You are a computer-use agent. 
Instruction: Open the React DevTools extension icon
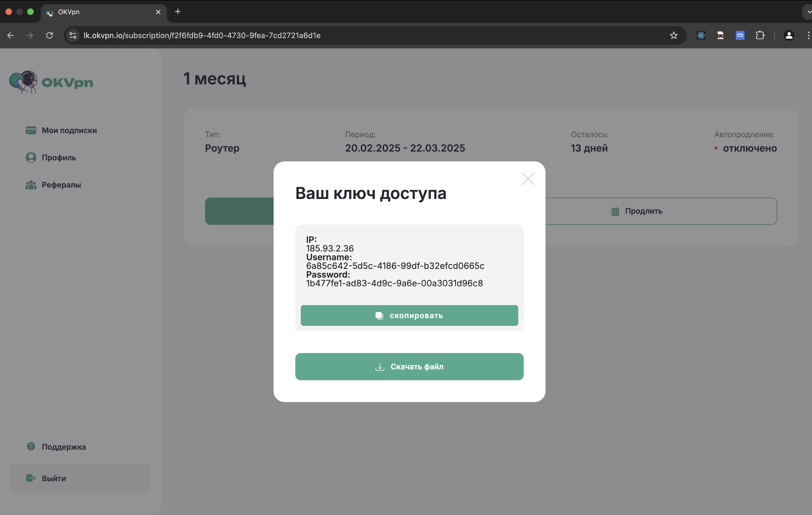[x=701, y=35]
